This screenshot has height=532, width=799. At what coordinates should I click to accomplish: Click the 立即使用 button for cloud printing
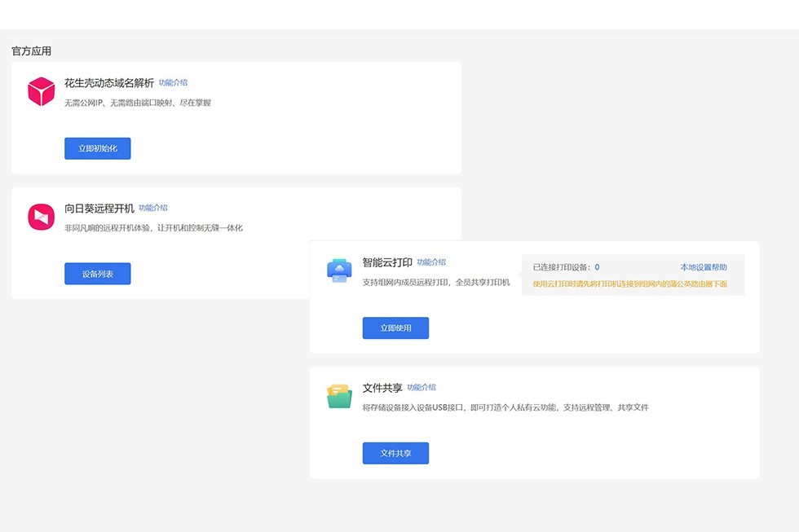tap(395, 328)
